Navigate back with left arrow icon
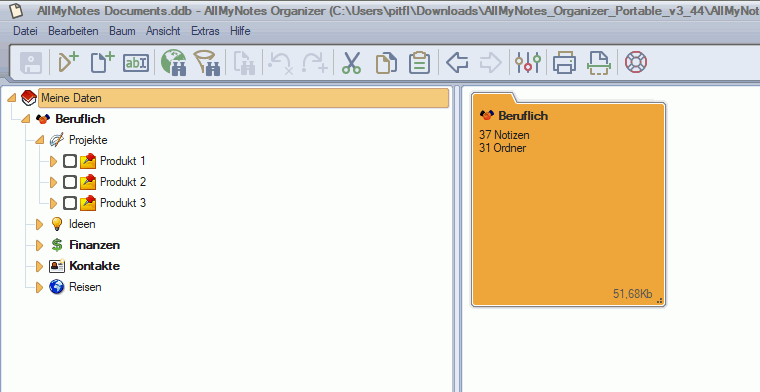Viewport: 760px width, 392px height. click(457, 63)
